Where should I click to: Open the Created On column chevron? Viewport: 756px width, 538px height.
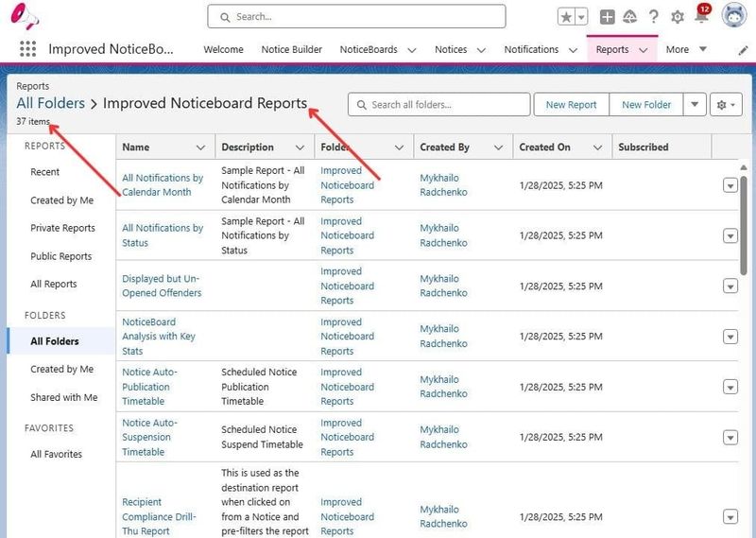[598, 148]
